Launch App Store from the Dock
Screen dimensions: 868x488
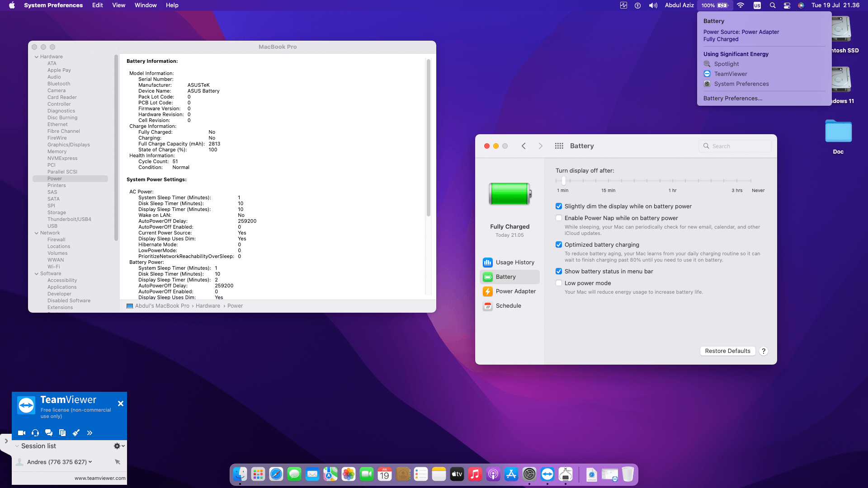coord(511,474)
